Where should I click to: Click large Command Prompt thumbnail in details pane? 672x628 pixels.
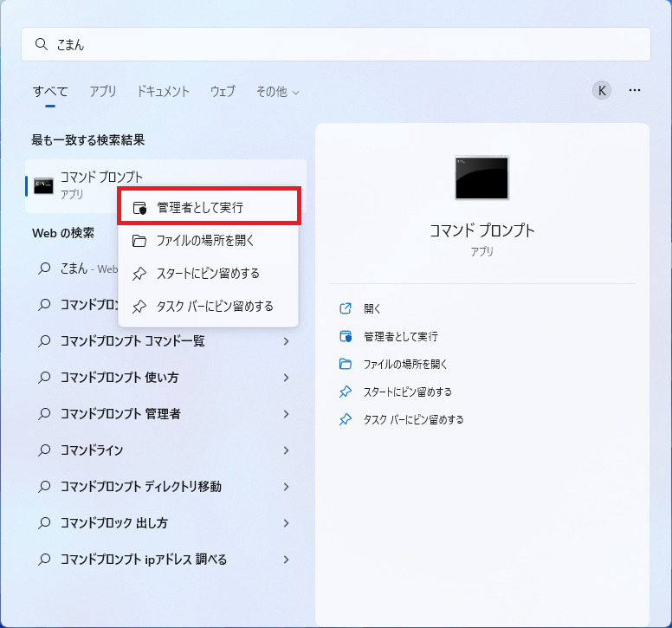(x=481, y=178)
